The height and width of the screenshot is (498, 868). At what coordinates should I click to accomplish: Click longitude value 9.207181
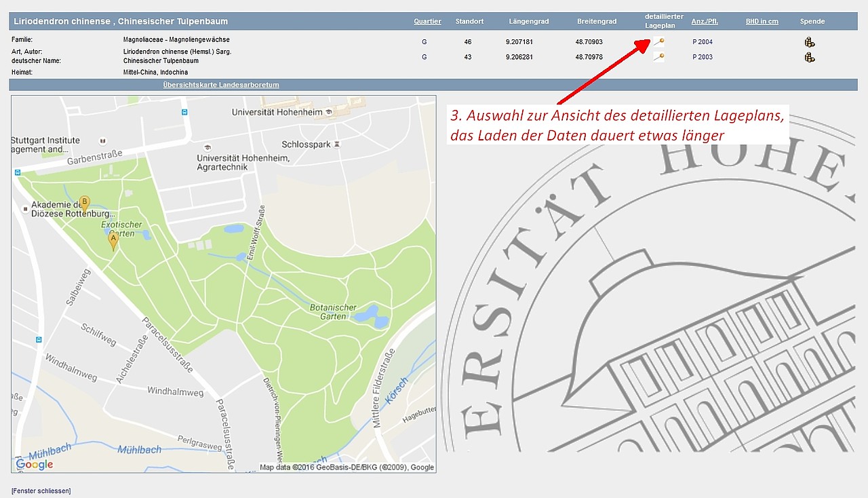pyautogui.click(x=519, y=42)
